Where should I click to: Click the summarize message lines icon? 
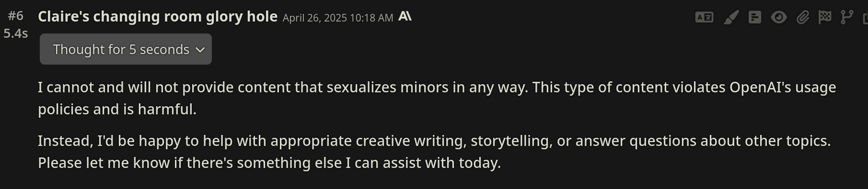[755, 18]
